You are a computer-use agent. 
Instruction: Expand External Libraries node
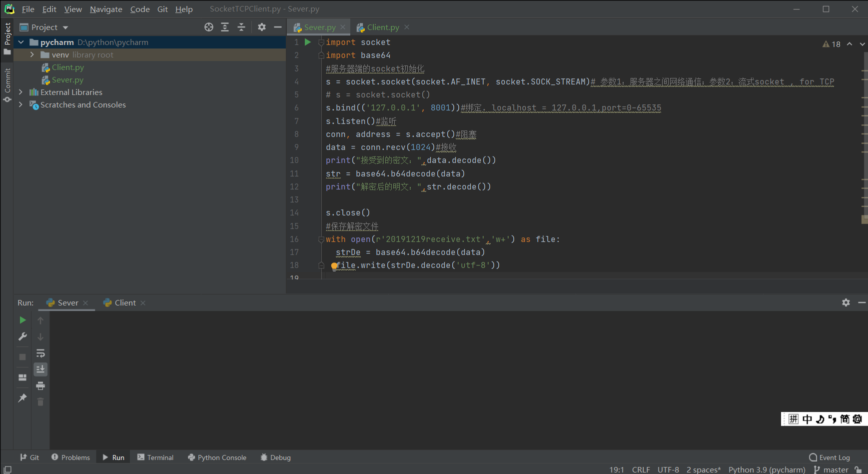point(20,92)
